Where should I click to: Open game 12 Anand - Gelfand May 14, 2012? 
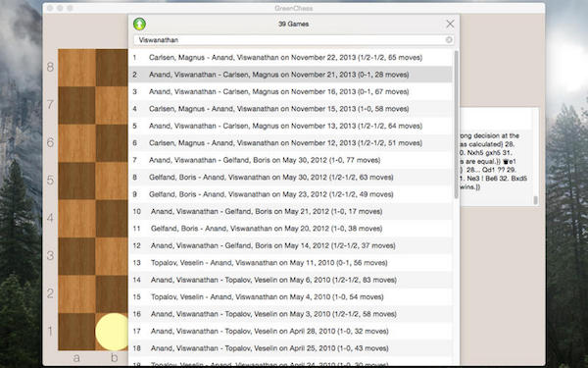click(290, 245)
